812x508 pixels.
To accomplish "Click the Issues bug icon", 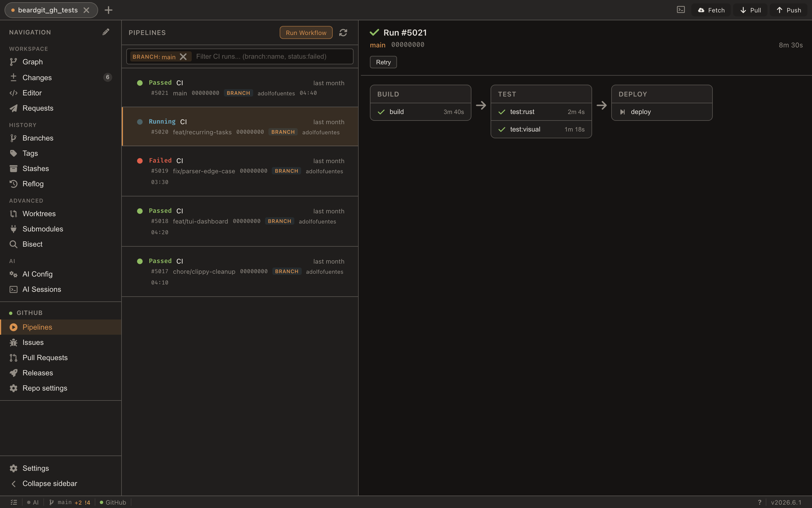I will (x=14, y=342).
